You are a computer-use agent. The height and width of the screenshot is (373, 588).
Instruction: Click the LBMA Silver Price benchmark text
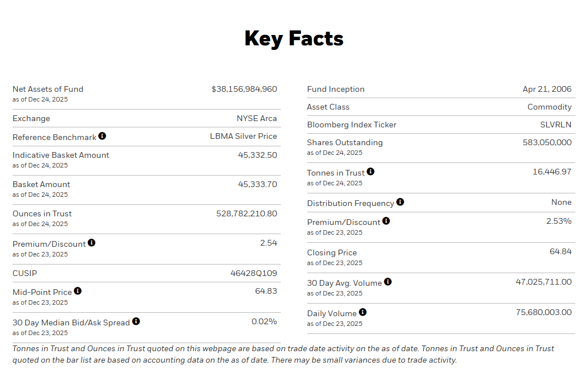click(x=243, y=136)
